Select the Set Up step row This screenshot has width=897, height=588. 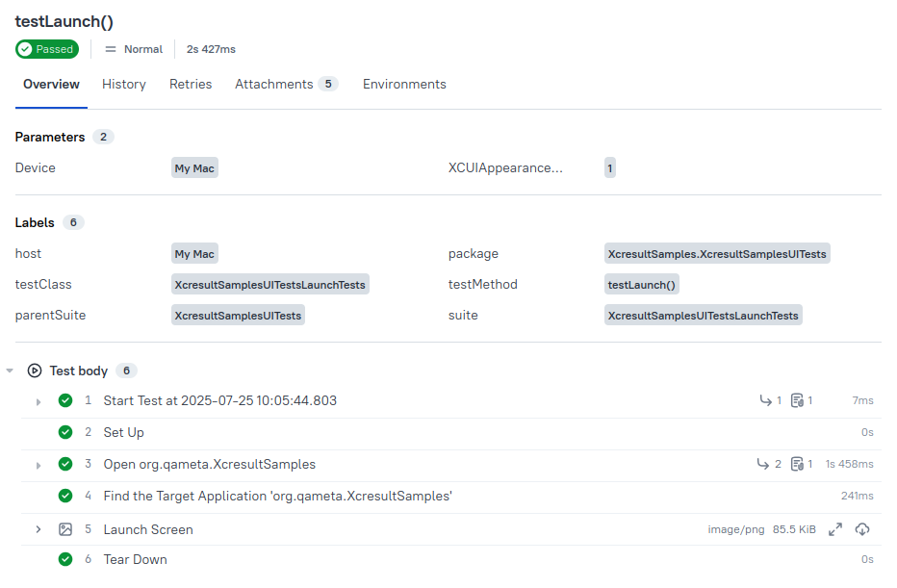(450, 433)
